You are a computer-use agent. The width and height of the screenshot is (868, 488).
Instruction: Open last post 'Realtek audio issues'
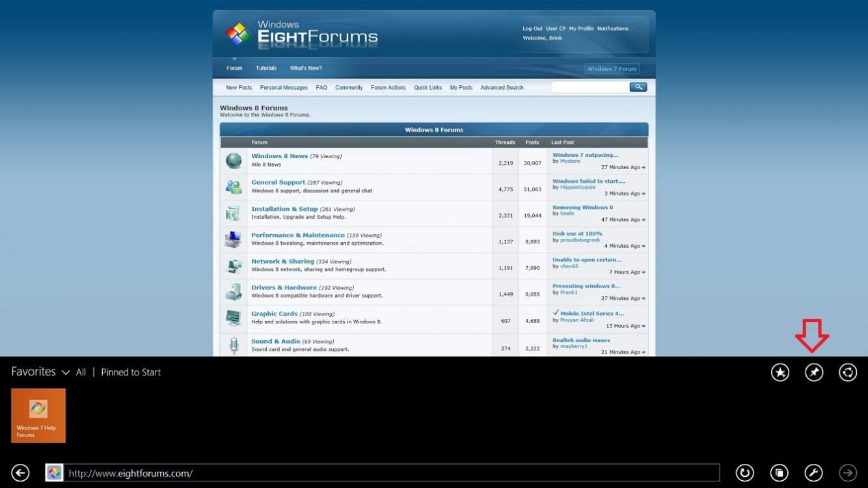pyautogui.click(x=581, y=340)
